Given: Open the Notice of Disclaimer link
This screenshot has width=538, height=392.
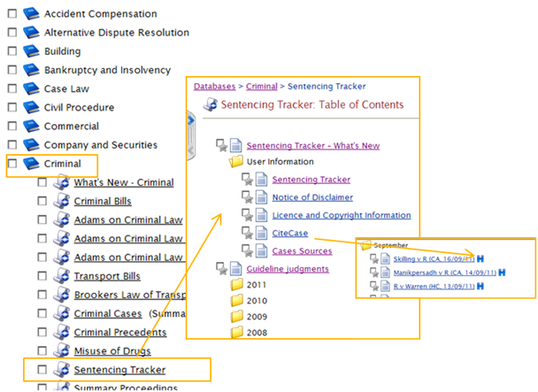Looking at the screenshot, I should pyautogui.click(x=312, y=197).
